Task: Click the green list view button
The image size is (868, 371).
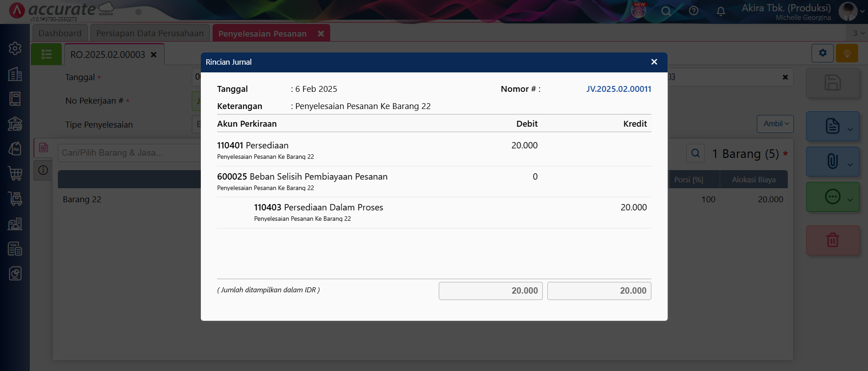Action: tap(46, 54)
